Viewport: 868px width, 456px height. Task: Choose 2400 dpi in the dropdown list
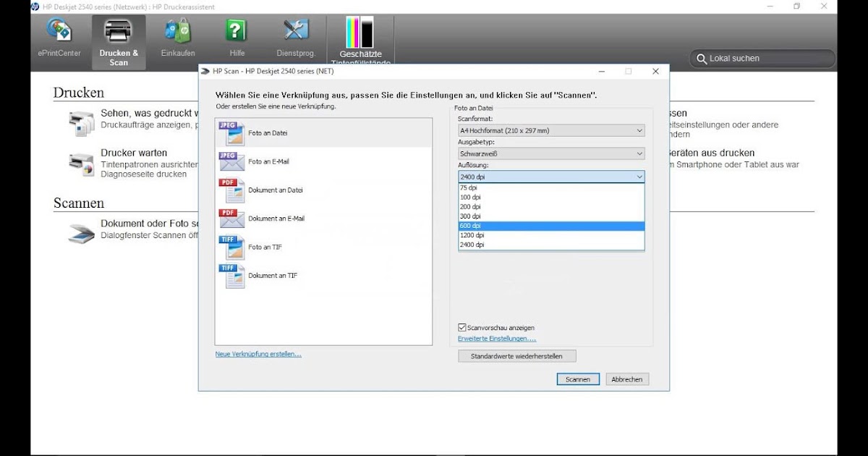coord(551,245)
